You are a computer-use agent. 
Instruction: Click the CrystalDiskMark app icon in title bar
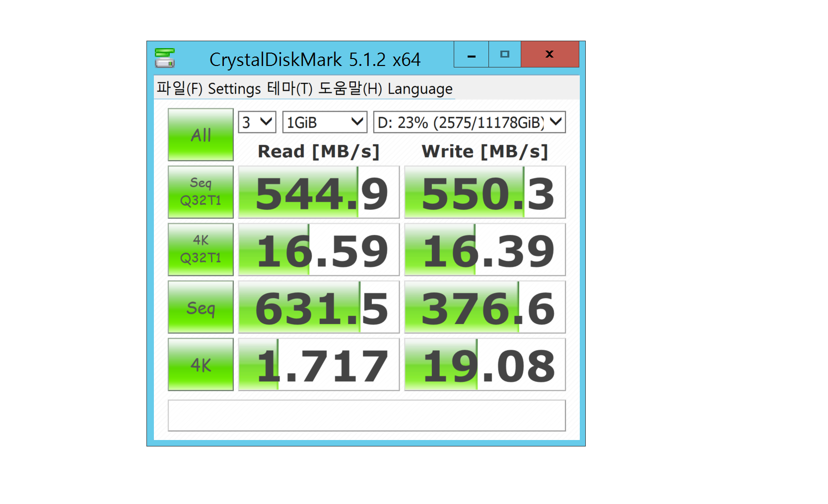click(164, 58)
